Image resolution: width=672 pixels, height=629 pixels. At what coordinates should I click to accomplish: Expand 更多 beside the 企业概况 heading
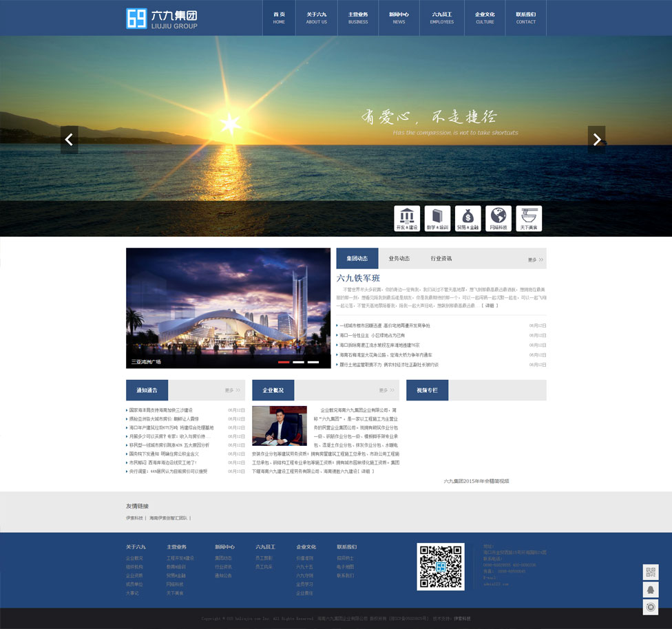[x=386, y=390]
